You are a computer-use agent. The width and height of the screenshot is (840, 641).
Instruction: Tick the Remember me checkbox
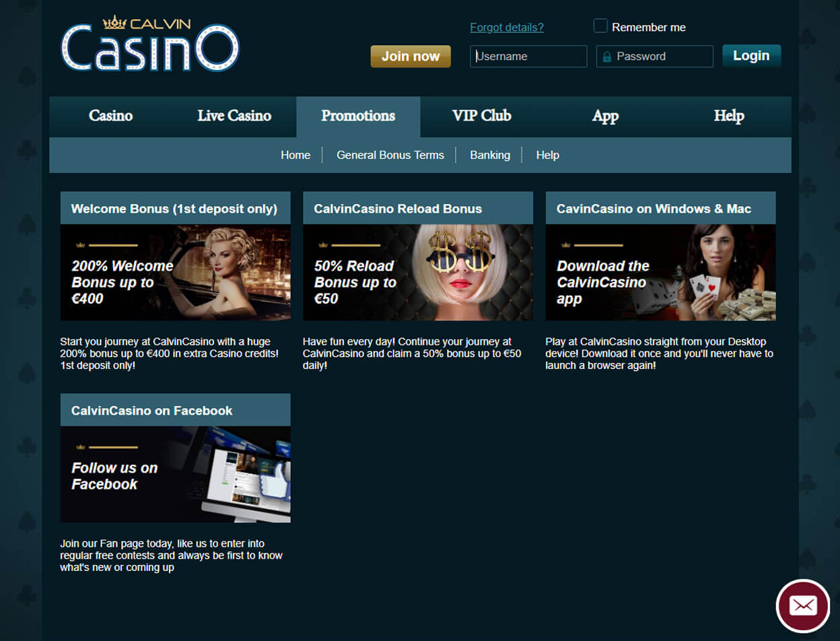click(600, 26)
